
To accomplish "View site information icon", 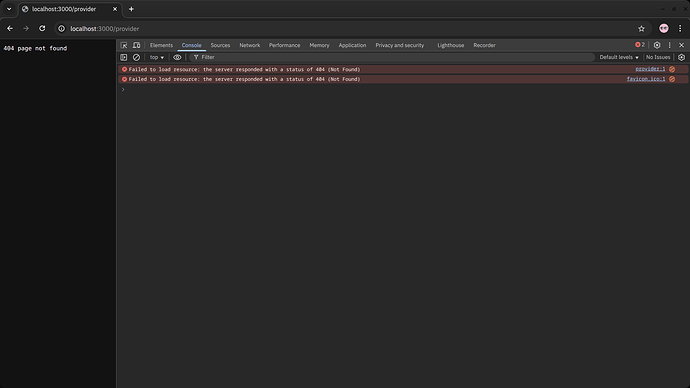I will click(62, 29).
